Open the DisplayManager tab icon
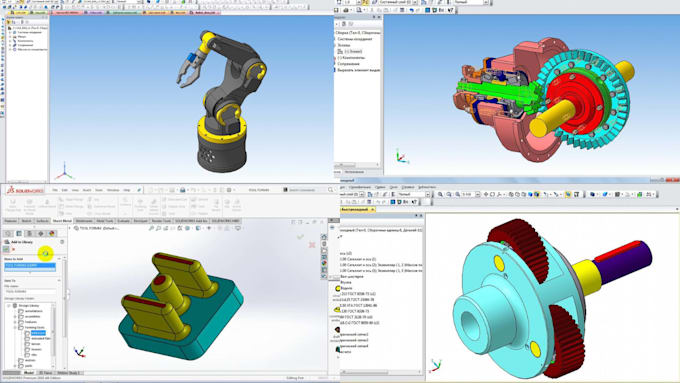Image resolution: width=680 pixels, height=383 pixels. [x=52, y=233]
